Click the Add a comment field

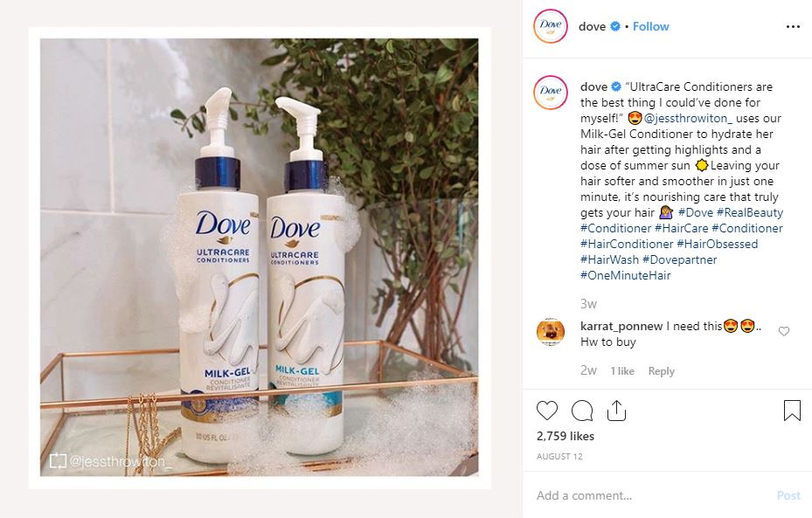click(653, 495)
